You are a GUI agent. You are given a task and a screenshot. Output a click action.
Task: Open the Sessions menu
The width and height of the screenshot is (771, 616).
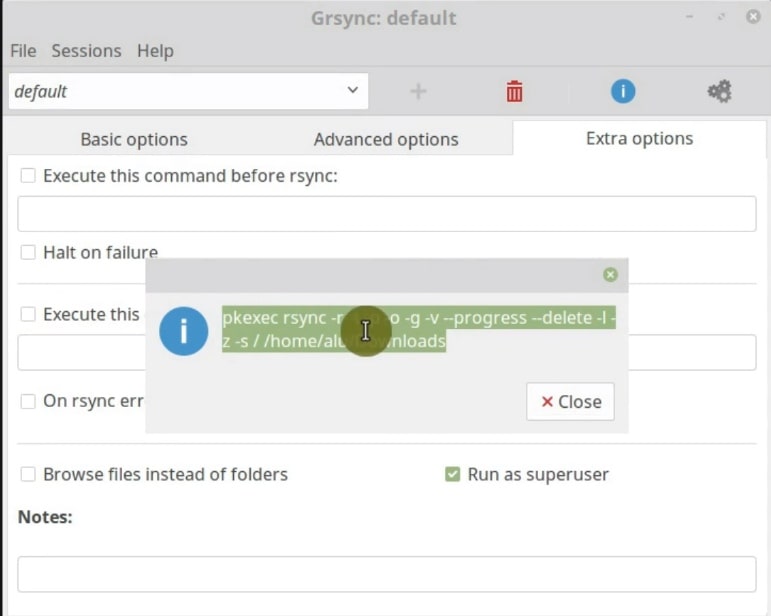pyautogui.click(x=87, y=51)
